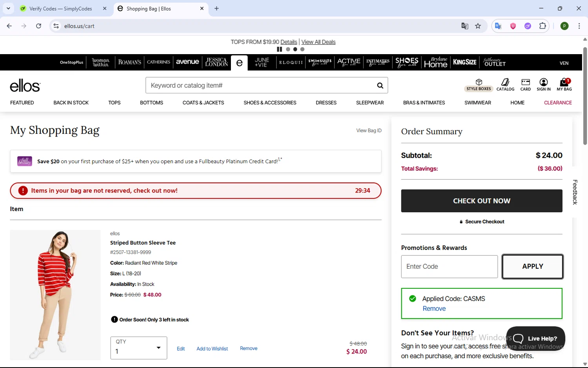Screen dimensions: 588x368
Task: Open the Catalog icon
Action: pyautogui.click(x=505, y=85)
